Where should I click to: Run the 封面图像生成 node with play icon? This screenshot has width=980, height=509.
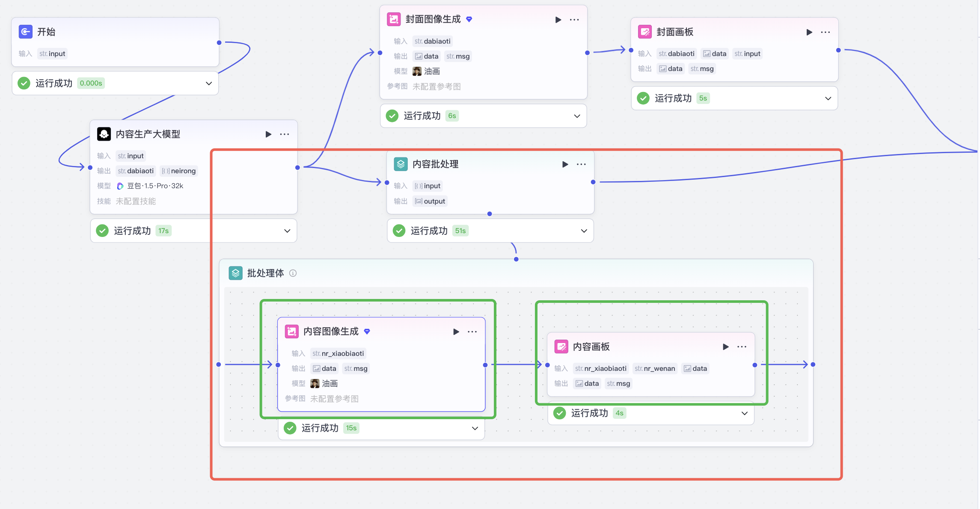tap(558, 20)
